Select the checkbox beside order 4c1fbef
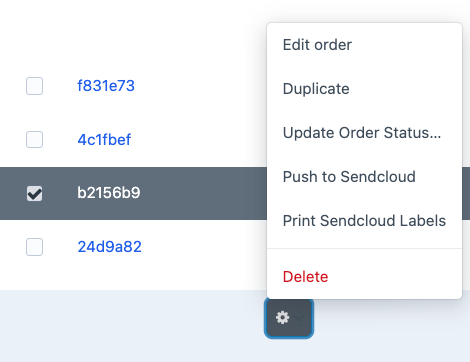This screenshot has height=362, width=470. click(x=34, y=139)
